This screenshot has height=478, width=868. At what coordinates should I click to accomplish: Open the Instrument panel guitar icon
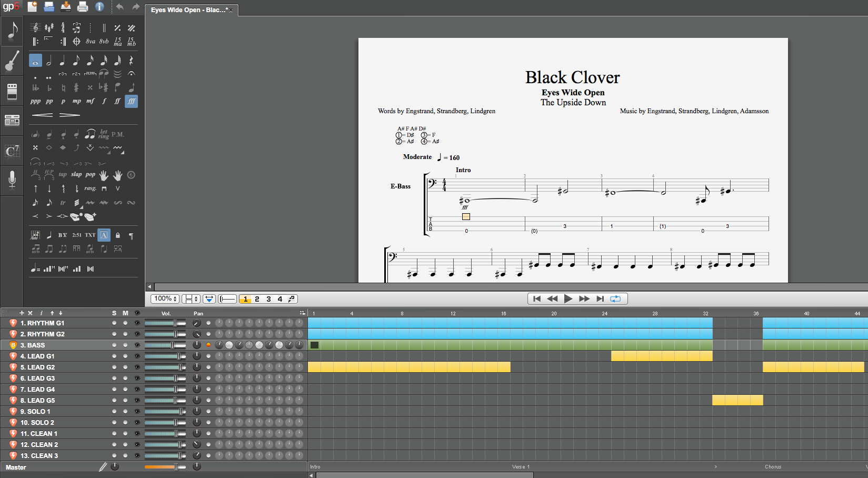point(12,61)
